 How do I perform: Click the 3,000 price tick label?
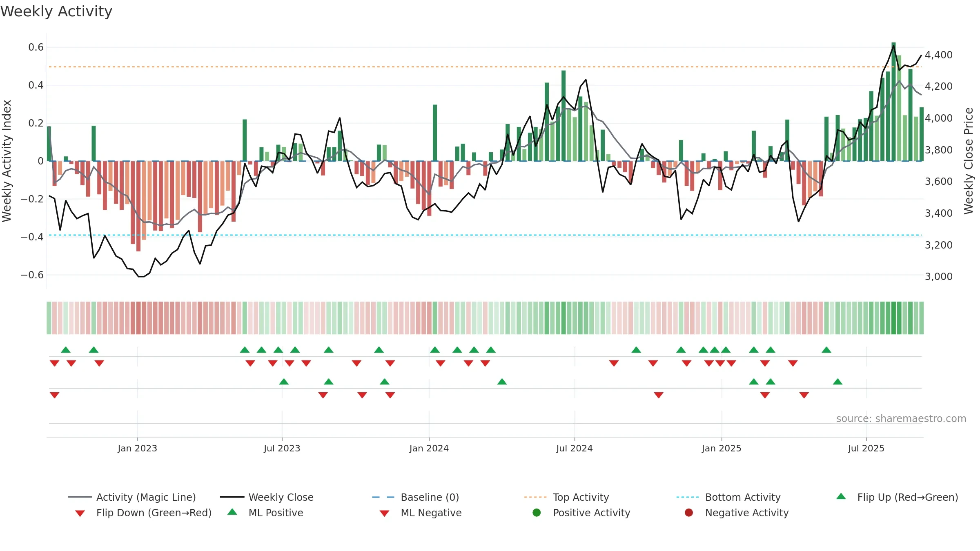tap(939, 276)
